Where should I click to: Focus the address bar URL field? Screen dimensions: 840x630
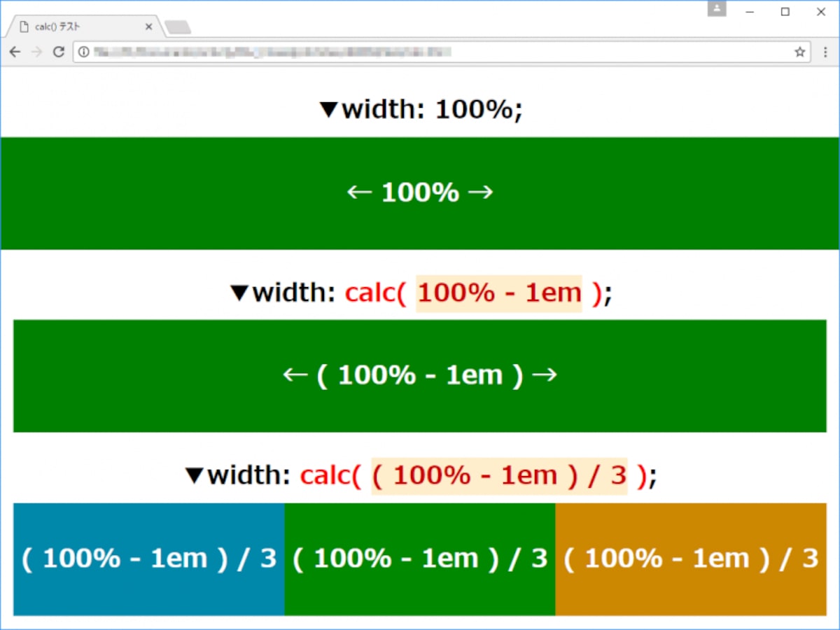[441, 52]
